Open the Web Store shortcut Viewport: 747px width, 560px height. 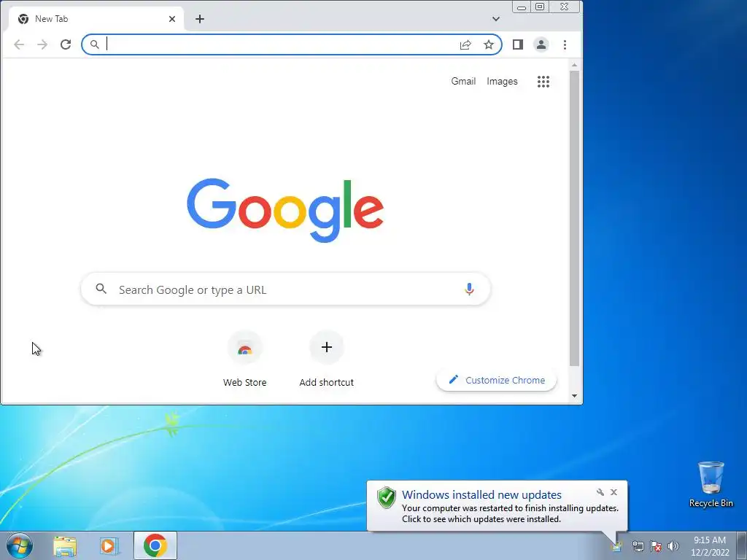(245, 359)
